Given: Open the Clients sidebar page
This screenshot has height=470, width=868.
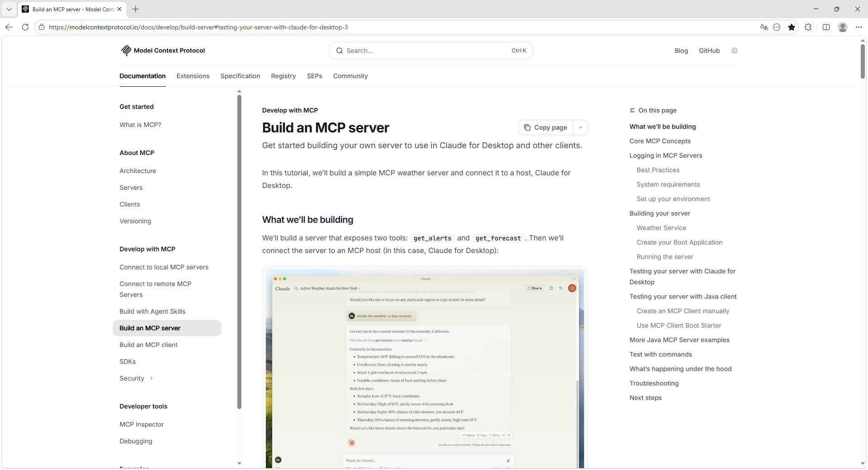Looking at the screenshot, I should [130, 204].
